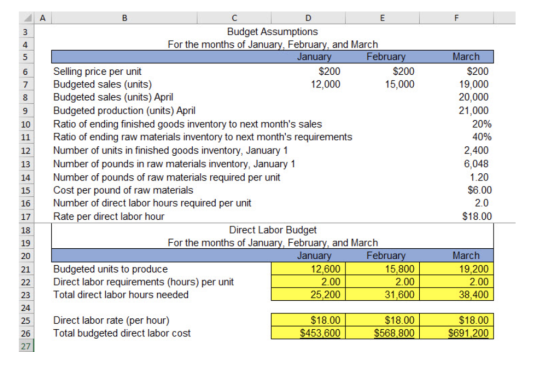
Task: Click the March header in row 20
Action: pos(466,256)
